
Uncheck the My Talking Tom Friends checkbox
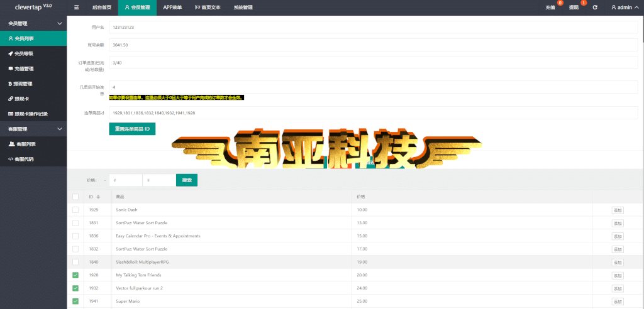(75, 275)
